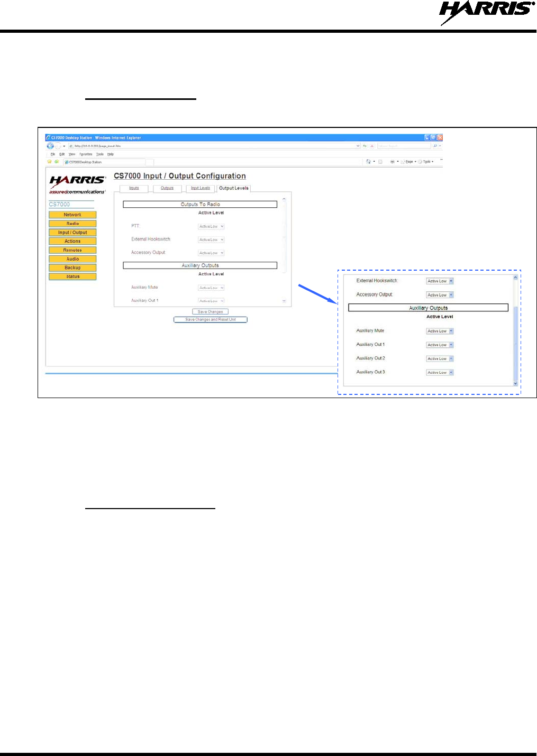Click magnified inset scrollbar up arrow
The height and width of the screenshot is (756, 537).
click(x=516, y=278)
